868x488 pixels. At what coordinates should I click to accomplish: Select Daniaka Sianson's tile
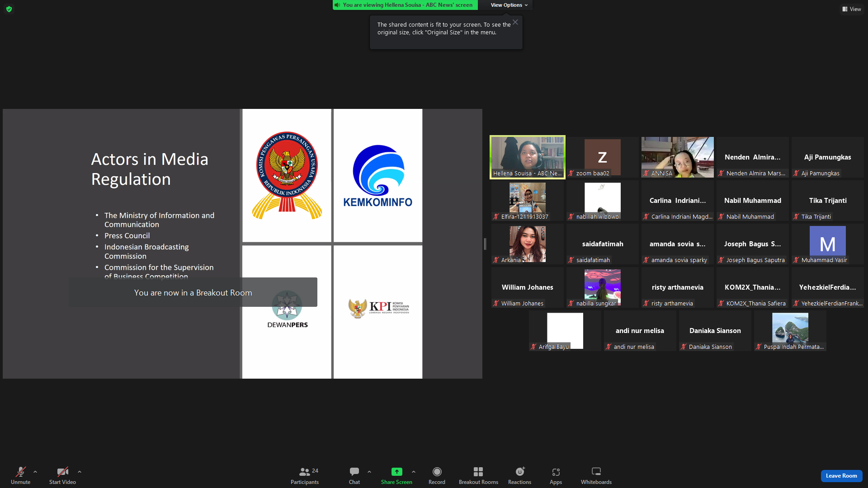715,331
